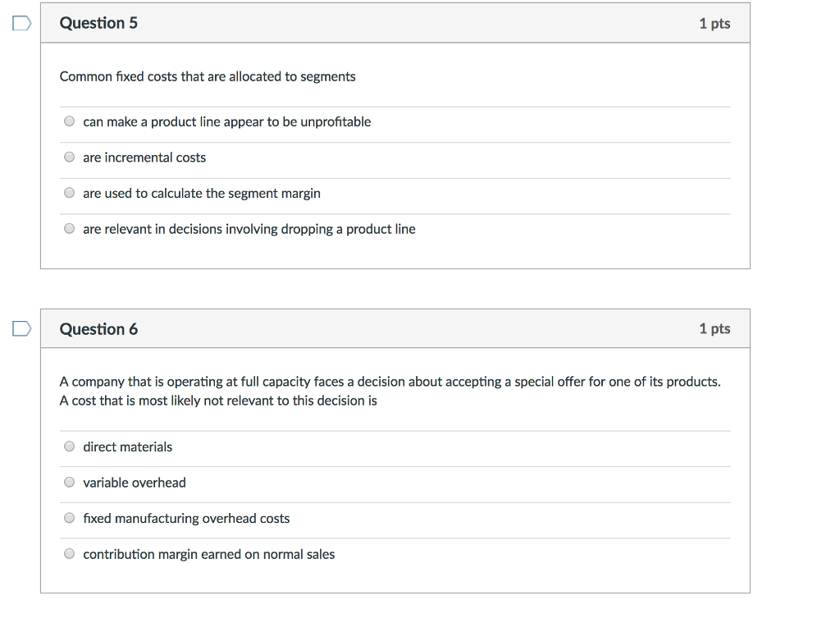Select 'direct materials' for Question 6
This screenshot has width=840, height=623.
click(x=69, y=446)
